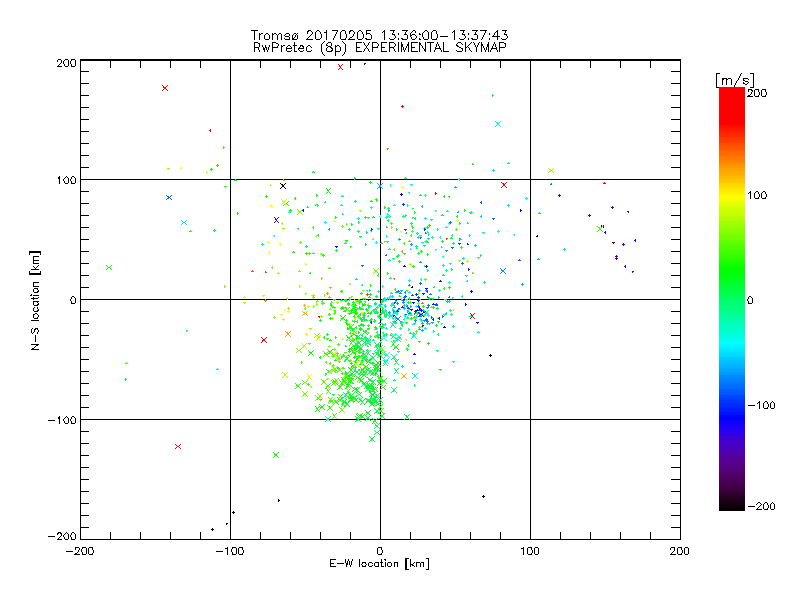Image resolution: width=800 pixels, height=600 pixels.
Task: Click the colorbar's "100" label
Action: [x=757, y=195]
